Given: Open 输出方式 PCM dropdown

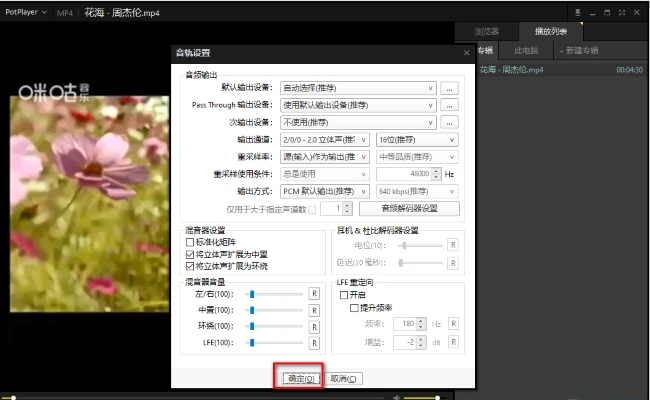Looking at the screenshot, I should (325, 191).
